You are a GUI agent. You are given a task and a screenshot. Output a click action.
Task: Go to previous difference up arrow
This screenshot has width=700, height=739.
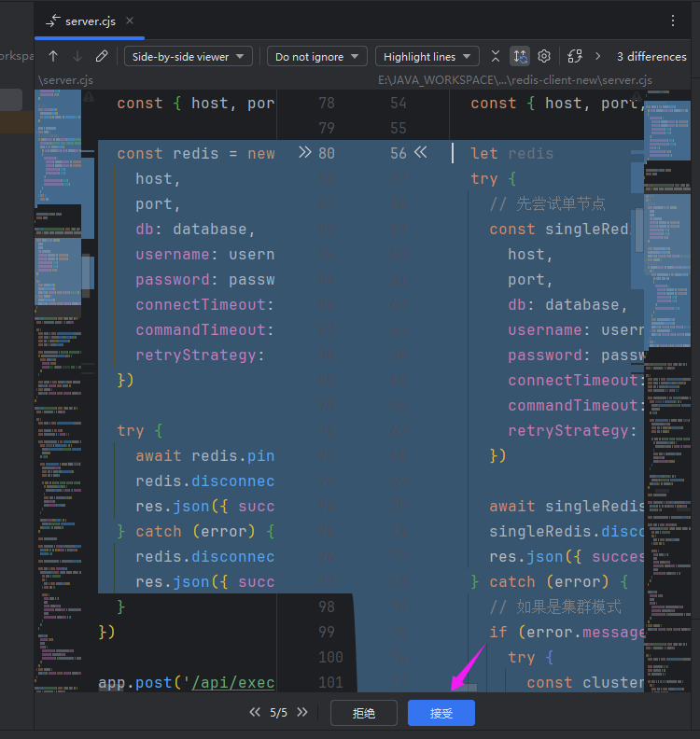point(53,57)
